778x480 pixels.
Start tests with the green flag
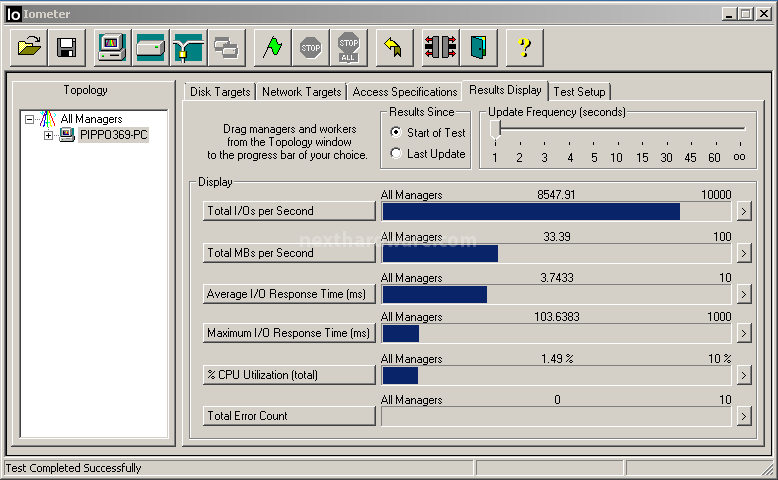click(272, 48)
